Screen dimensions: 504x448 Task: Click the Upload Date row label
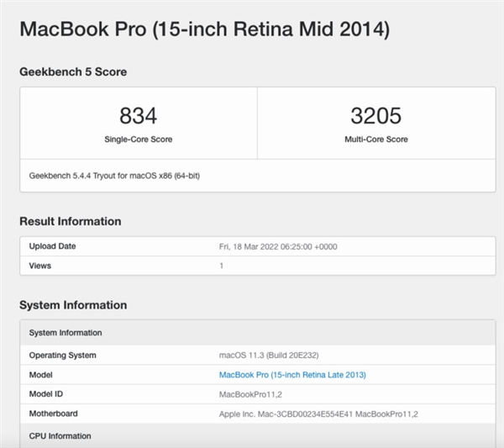click(x=52, y=246)
